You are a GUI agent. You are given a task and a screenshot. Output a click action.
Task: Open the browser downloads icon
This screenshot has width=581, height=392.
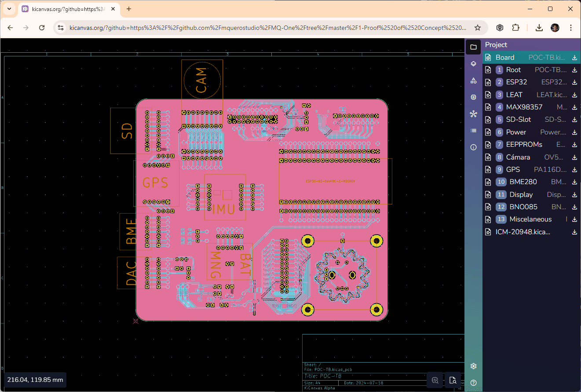(x=539, y=28)
